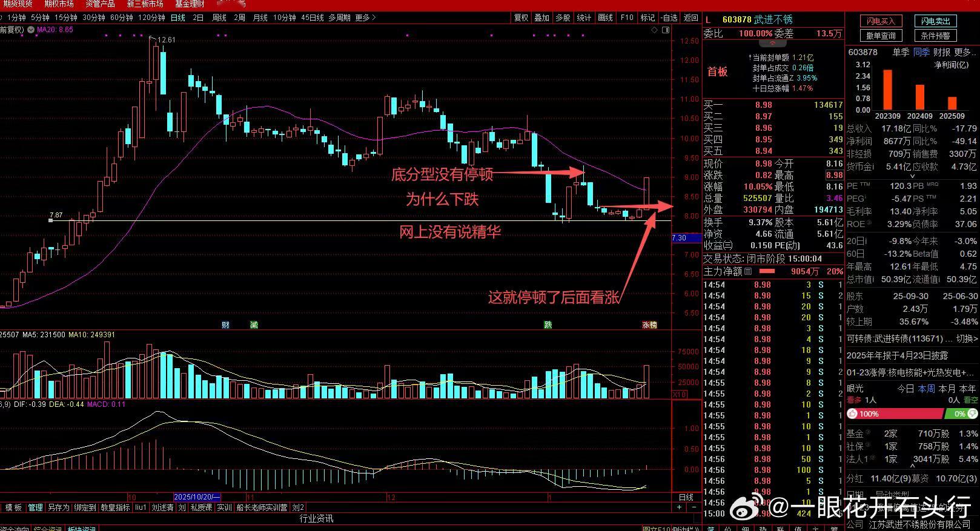The height and width of the screenshot is (531, 980).
Task: Switch to 月线 monthly chart
Action: pos(260,18)
